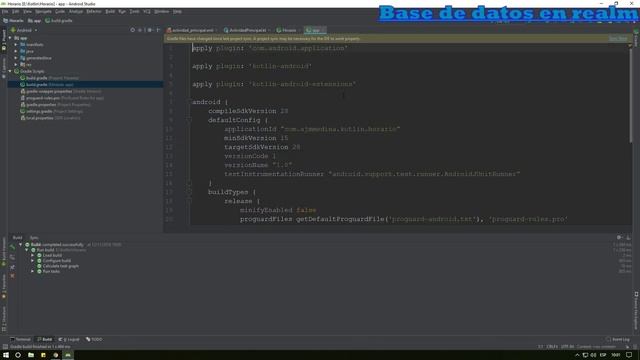640x360 pixels.
Task: Open local.properties file
Action: pos(50,118)
